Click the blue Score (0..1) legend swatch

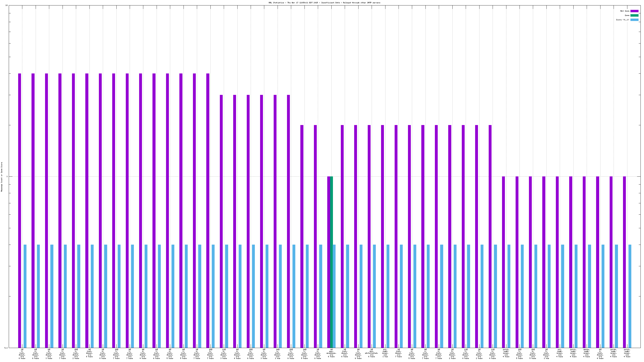(x=634, y=20)
